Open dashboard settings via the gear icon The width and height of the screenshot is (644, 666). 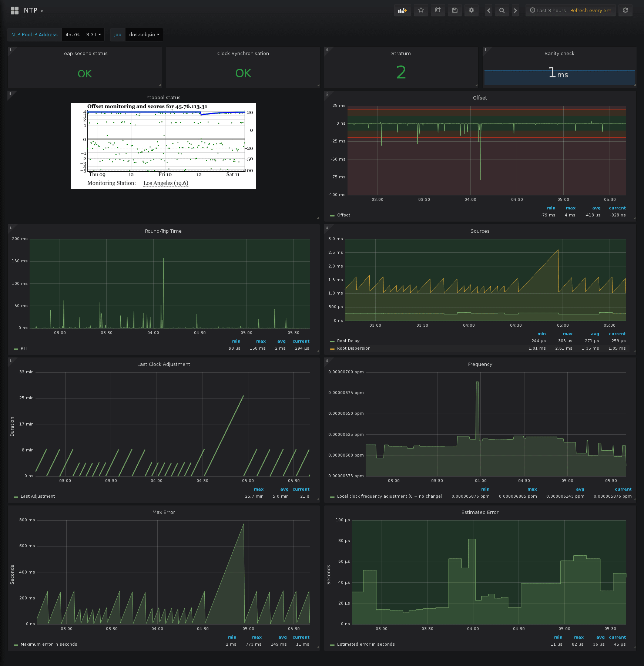click(472, 10)
